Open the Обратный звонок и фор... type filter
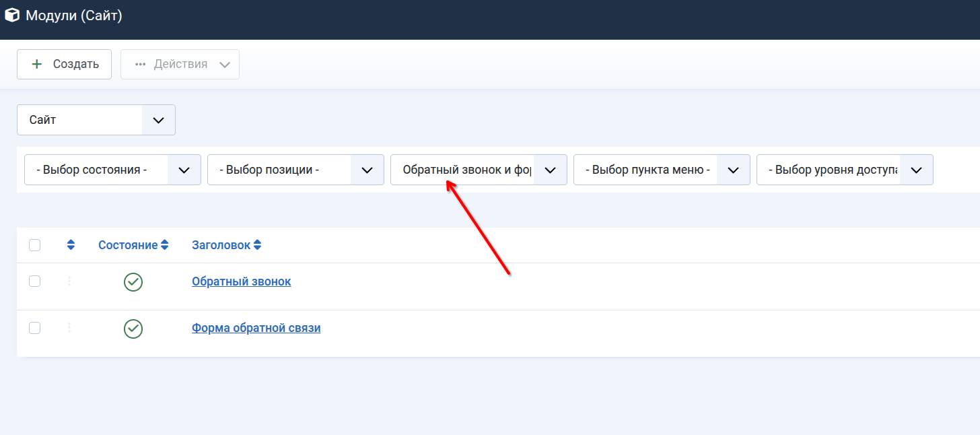Viewport: 980px width, 435px height. (479, 170)
